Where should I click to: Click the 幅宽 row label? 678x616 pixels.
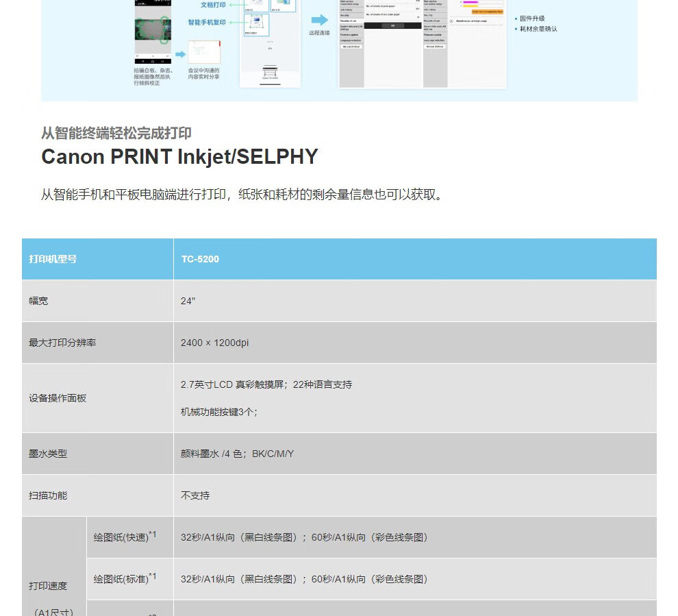(38, 301)
